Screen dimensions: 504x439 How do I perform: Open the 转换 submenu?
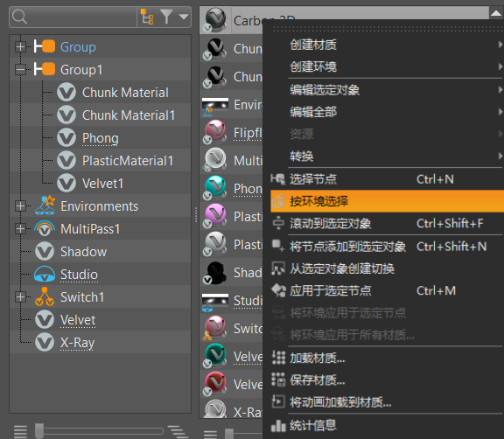pyautogui.click(x=388, y=156)
